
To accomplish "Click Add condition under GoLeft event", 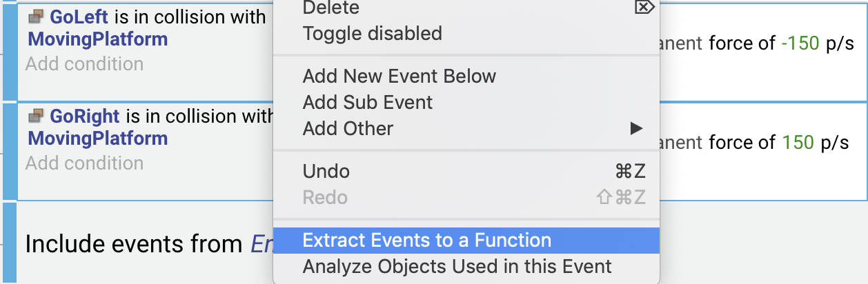I will [84, 64].
